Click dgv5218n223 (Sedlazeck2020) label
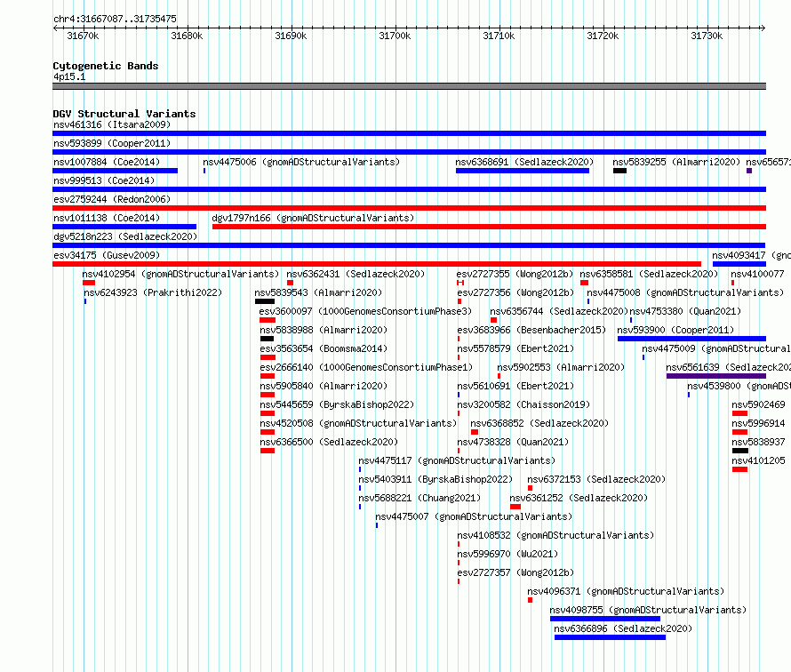Image resolution: width=791 pixels, height=672 pixels. [x=125, y=236]
